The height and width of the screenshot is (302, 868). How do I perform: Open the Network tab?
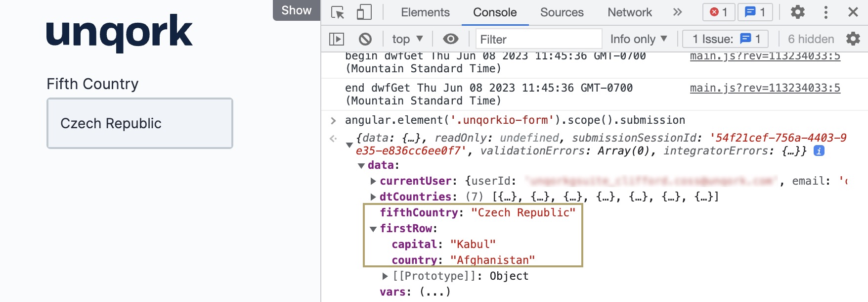tap(630, 12)
